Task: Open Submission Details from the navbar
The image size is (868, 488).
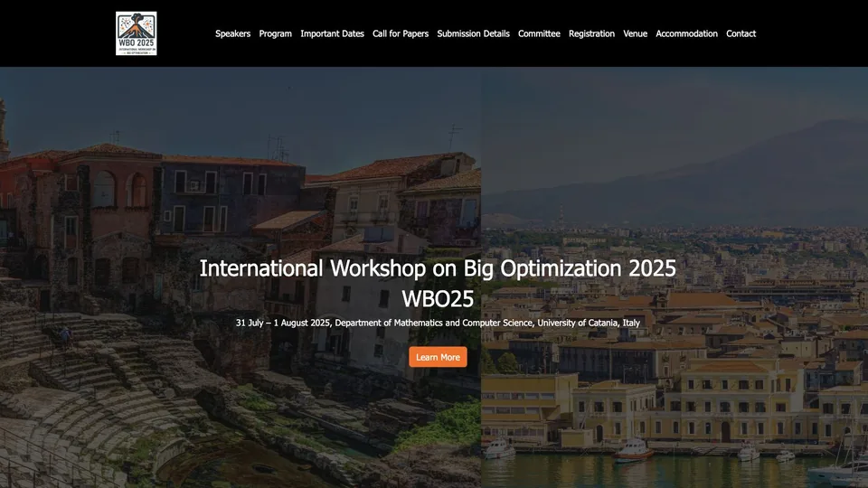Action: [473, 33]
